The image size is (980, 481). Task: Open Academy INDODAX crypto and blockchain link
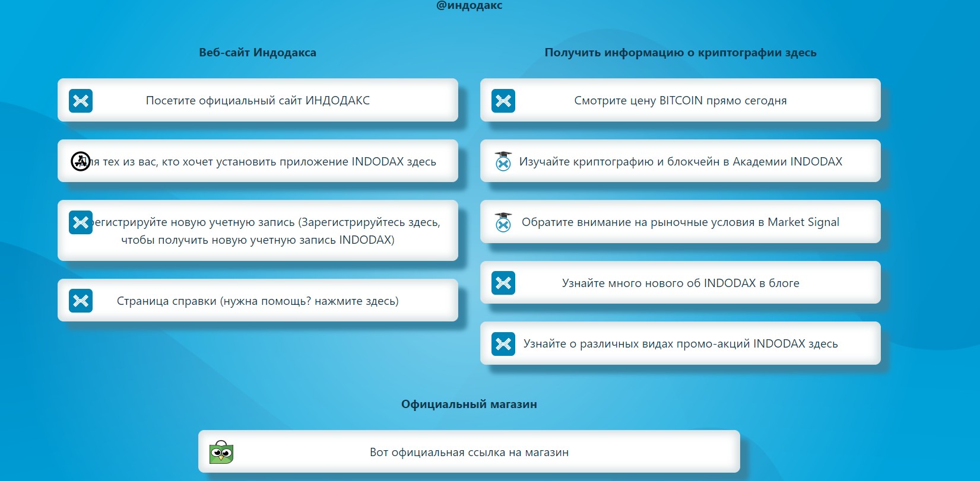pos(680,161)
